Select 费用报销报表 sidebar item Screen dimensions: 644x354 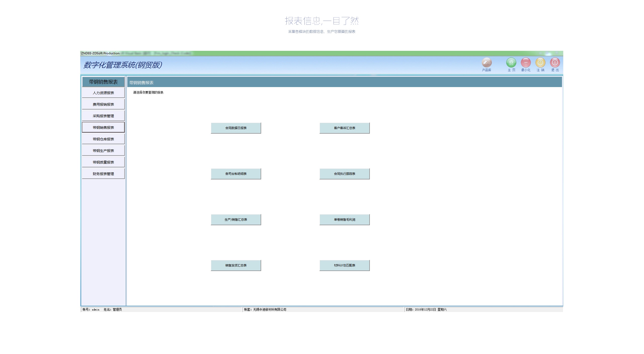[103, 104]
